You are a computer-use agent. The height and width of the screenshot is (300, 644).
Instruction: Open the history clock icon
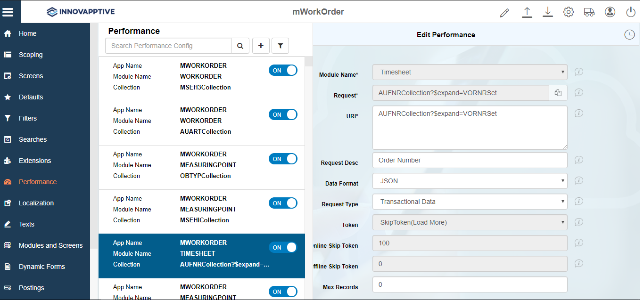[x=629, y=34]
